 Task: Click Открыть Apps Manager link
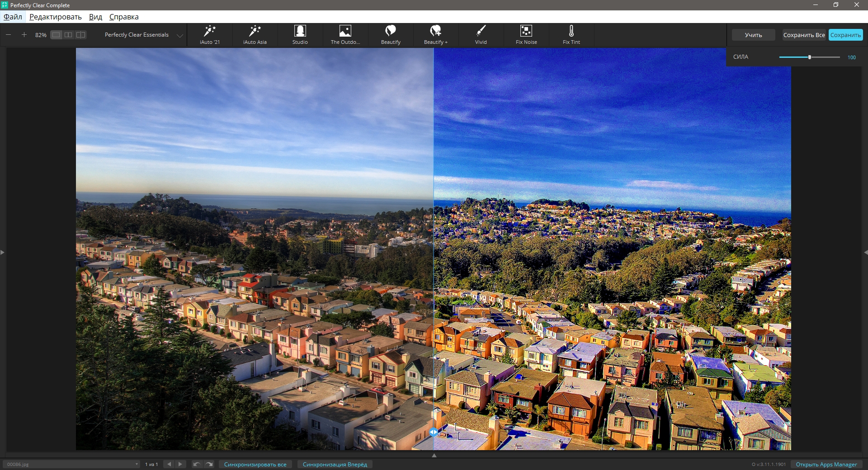(826, 464)
